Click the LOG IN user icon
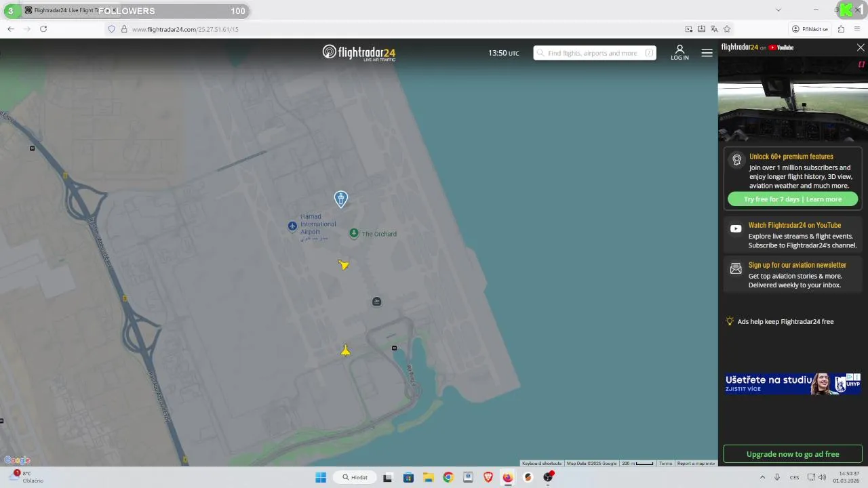Viewport: 868px width, 488px height. [x=679, y=52]
